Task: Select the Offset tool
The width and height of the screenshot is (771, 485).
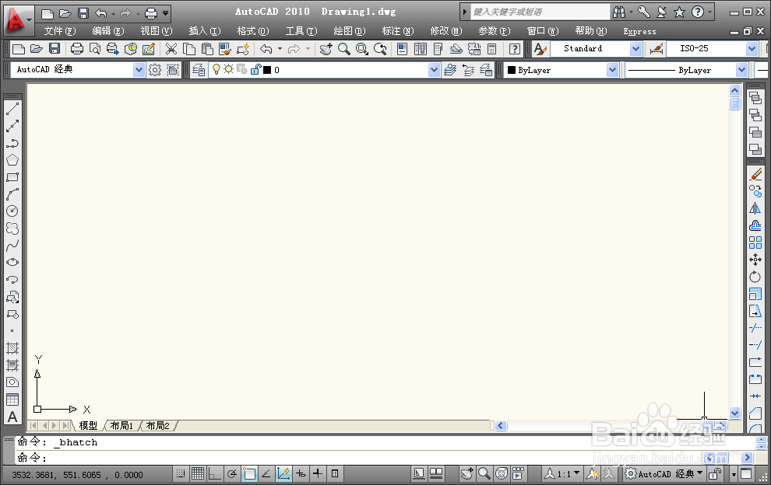Action: point(756,225)
